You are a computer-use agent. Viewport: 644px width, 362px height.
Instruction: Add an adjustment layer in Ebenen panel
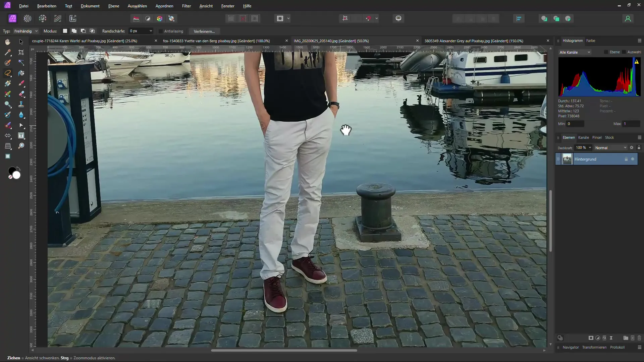click(x=598, y=338)
